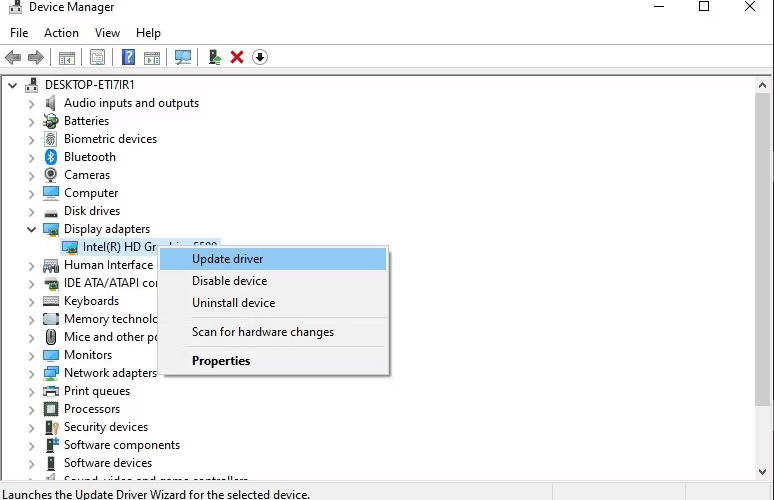Click the vertical scrollbar thumb
Screen dimensions: 774x500
click(x=762, y=249)
